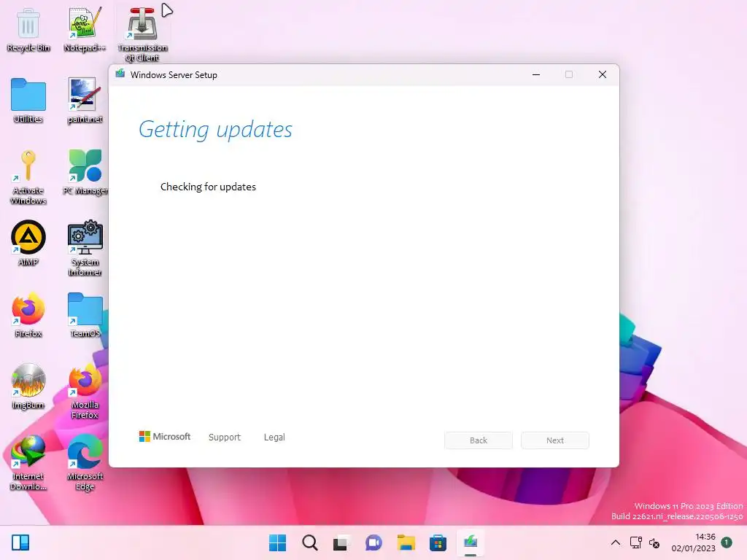Click the Back button in Setup
The image size is (747, 560).
(x=479, y=440)
